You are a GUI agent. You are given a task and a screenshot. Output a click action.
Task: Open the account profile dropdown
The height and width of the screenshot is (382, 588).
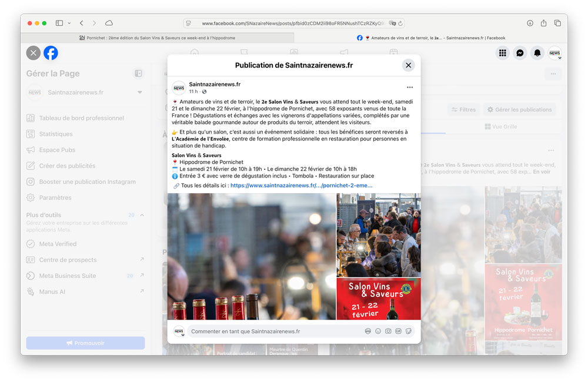pyautogui.click(x=554, y=53)
